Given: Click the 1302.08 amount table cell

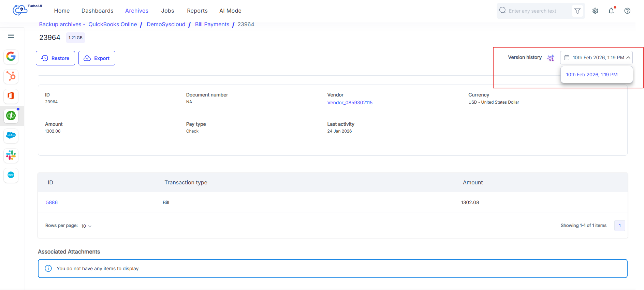Looking at the screenshot, I should point(470,202).
